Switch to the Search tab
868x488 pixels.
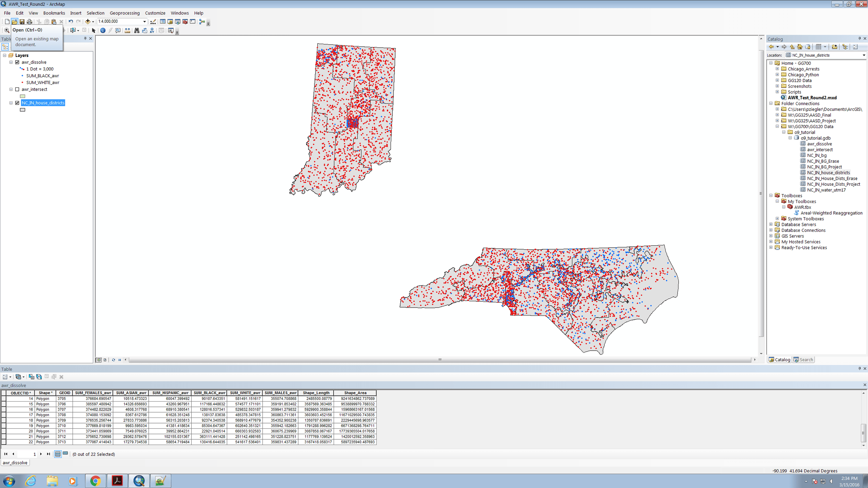coord(803,360)
